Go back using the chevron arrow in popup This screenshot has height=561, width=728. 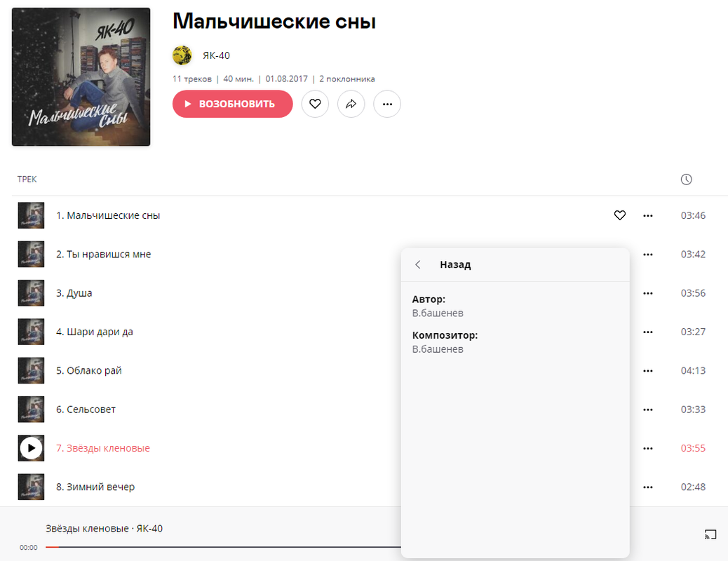coord(418,264)
